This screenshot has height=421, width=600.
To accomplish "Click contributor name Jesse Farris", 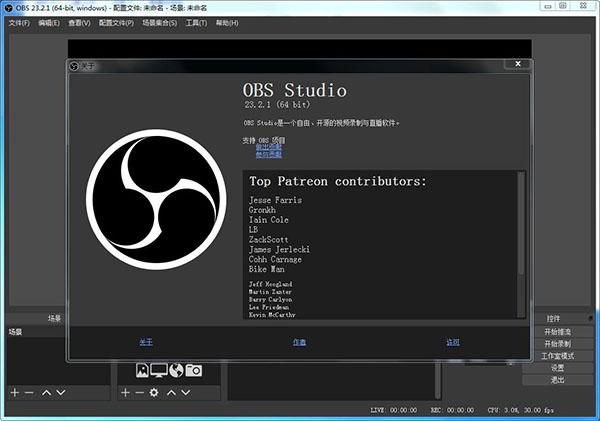I will [275, 200].
